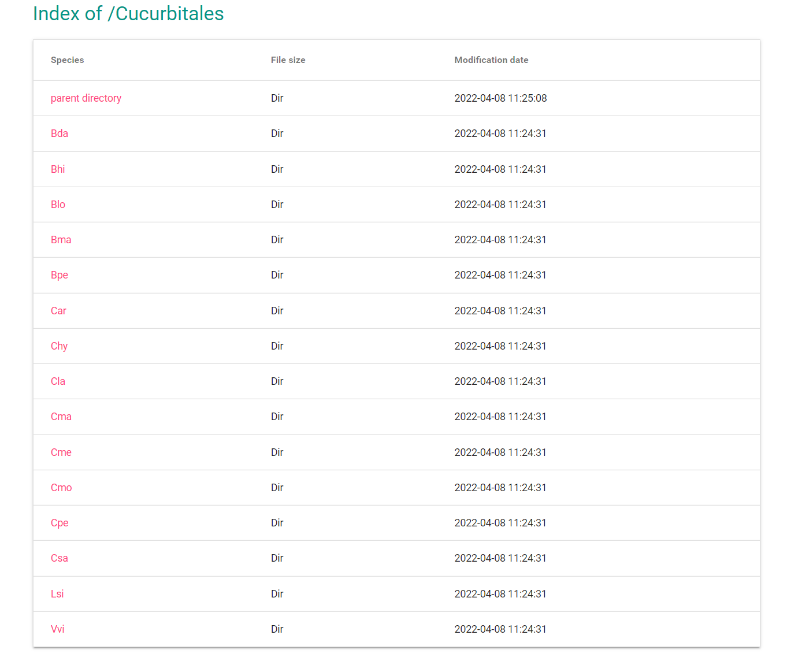Click the Dir cell in Cmo row
The image size is (791, 672).
coord(277,488)
